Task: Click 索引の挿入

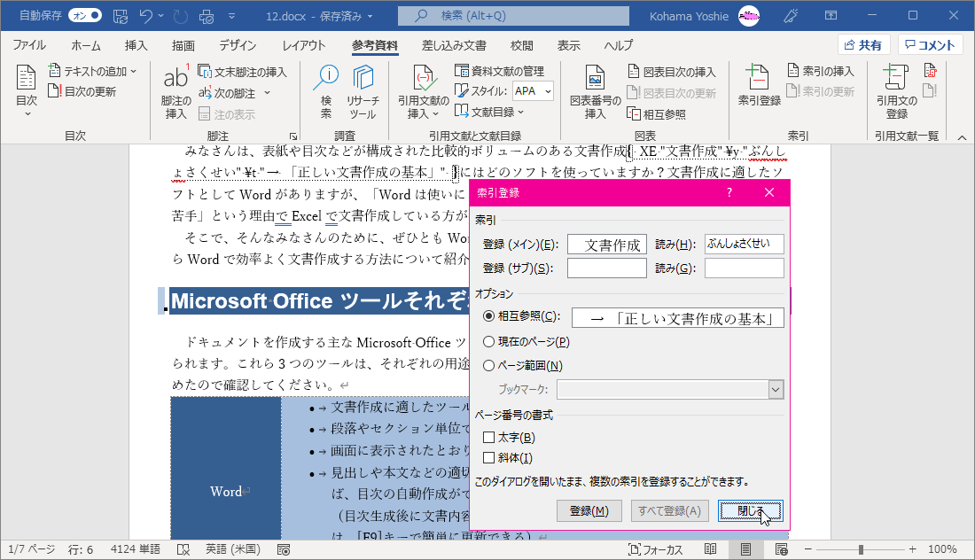Action: (x=821, y=71)
